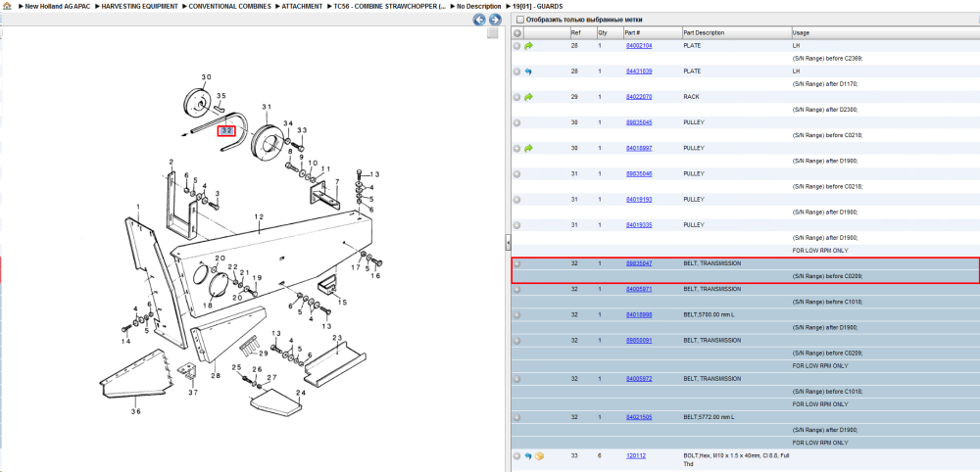Add RACK 84022070 using its plus icon
980x472 pixels.
coord(516,97)
